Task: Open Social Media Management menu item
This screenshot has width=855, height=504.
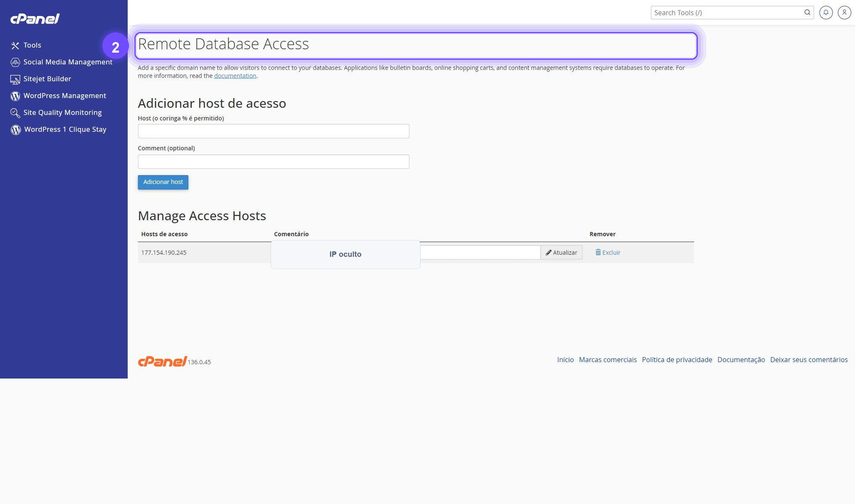Action: coord(68,62)
